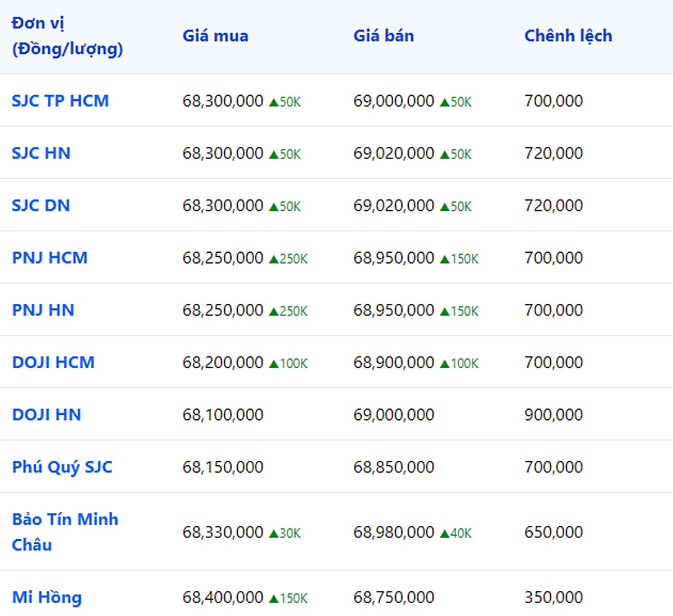Open the SJC DN link
673x616 pixels.
[41, 205]
